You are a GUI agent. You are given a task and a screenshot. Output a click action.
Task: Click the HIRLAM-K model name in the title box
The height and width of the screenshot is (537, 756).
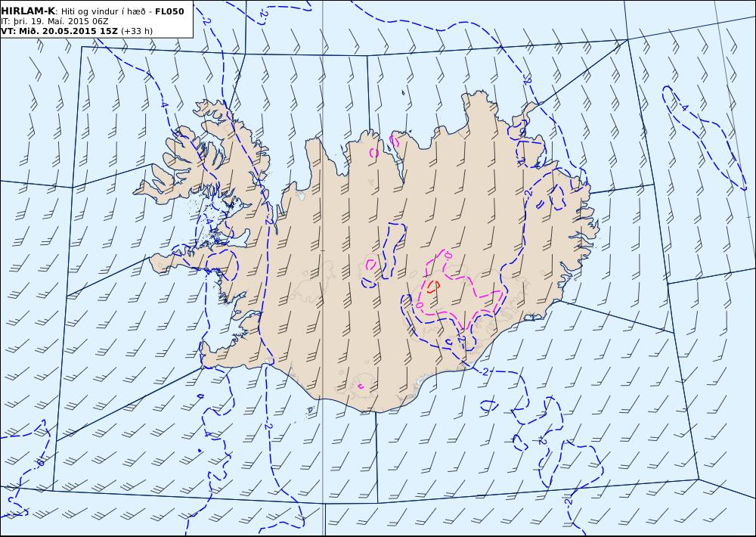tap(28, 11)
